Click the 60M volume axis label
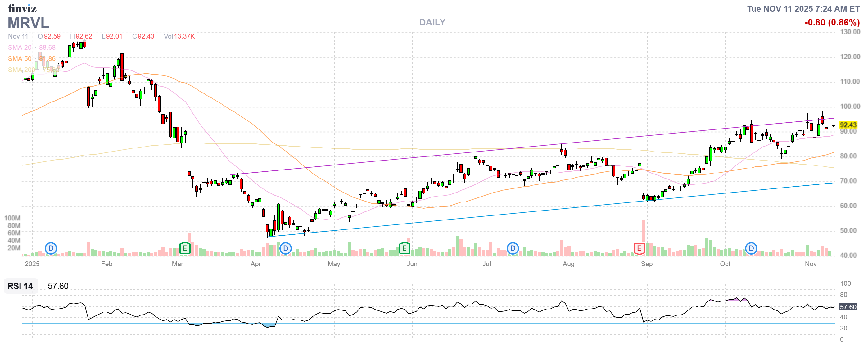 [14, 233]
